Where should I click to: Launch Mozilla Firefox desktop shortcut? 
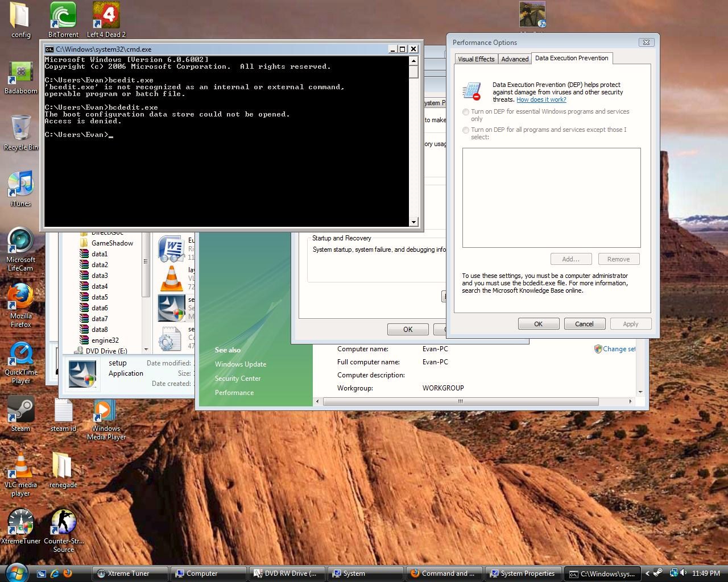click(x=20, y=297)
